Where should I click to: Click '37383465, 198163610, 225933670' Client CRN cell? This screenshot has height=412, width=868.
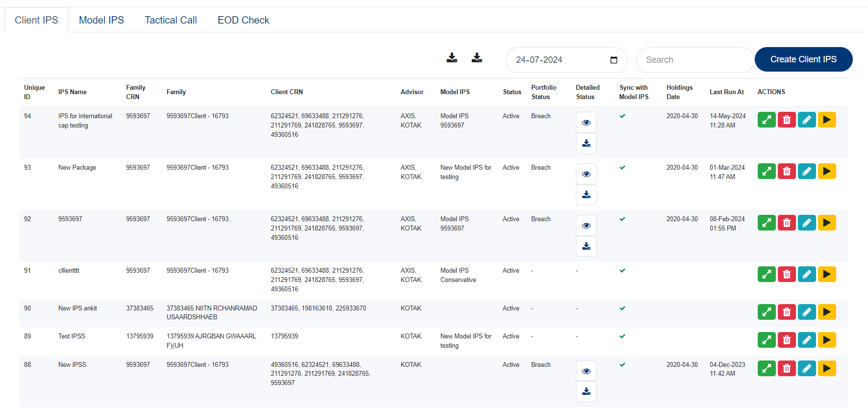coord(319,309)
